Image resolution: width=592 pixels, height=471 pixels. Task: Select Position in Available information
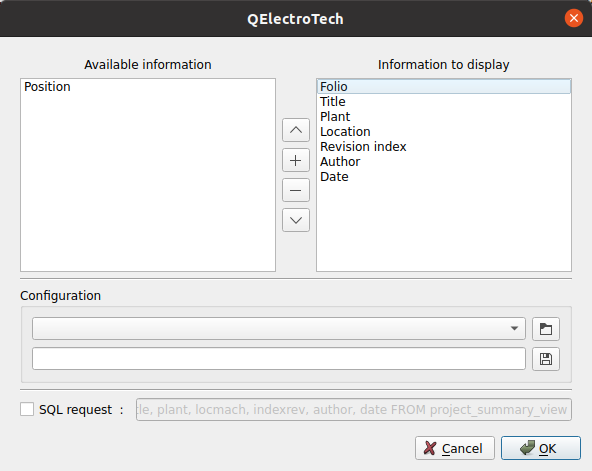click(148, 87)
